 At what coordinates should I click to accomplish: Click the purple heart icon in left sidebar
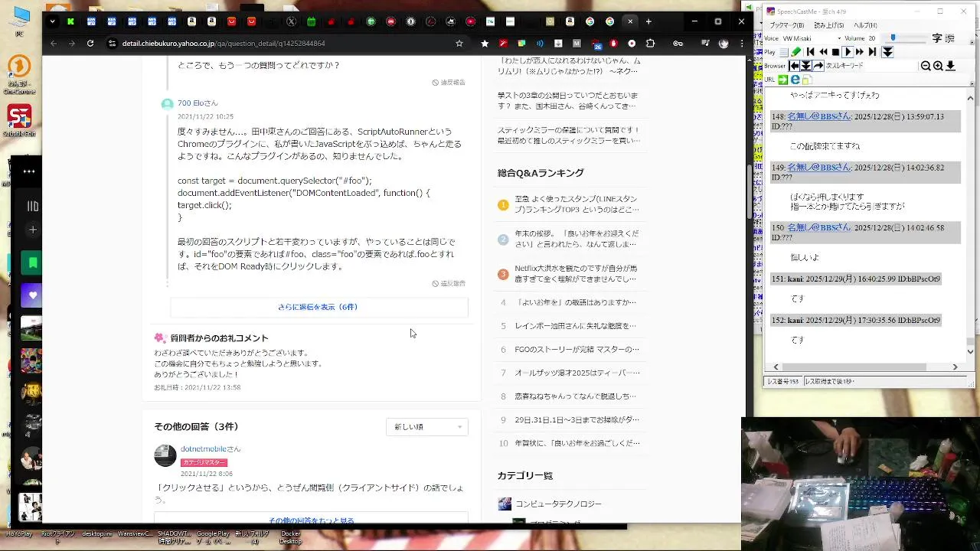click(32, 295)
